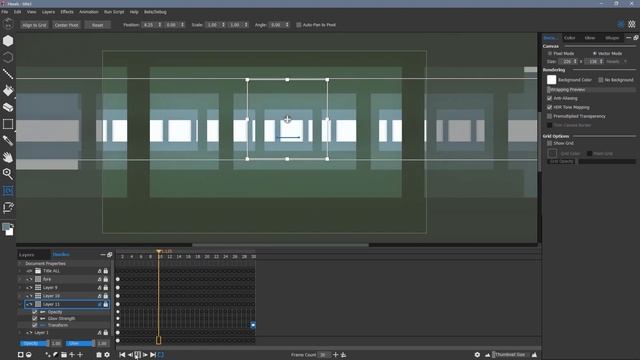Open the Effects menu
This screenshot has width=640, height=360.
click(x=67, y=12)
